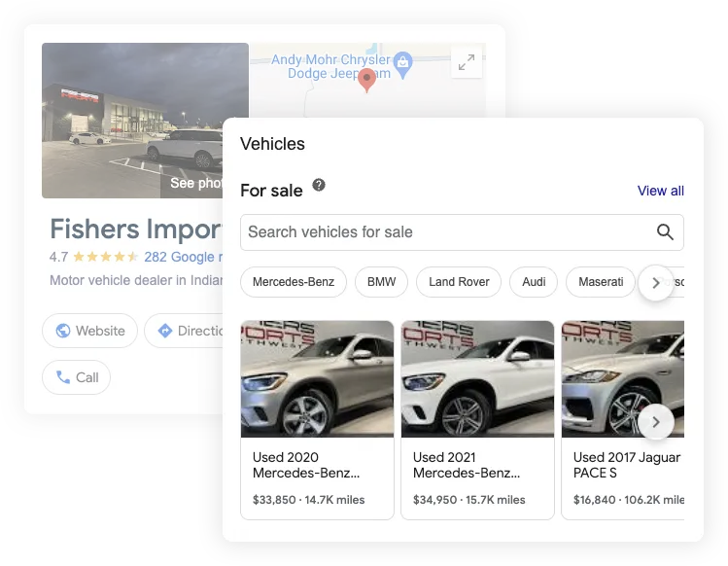Click the help question mark beside For sale
The width and height of the screenshot is (728, 566).
click(x=319, y=185)
